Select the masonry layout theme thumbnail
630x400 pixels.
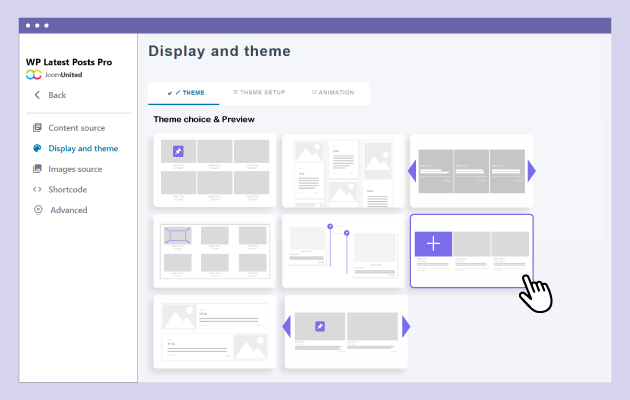343,172
